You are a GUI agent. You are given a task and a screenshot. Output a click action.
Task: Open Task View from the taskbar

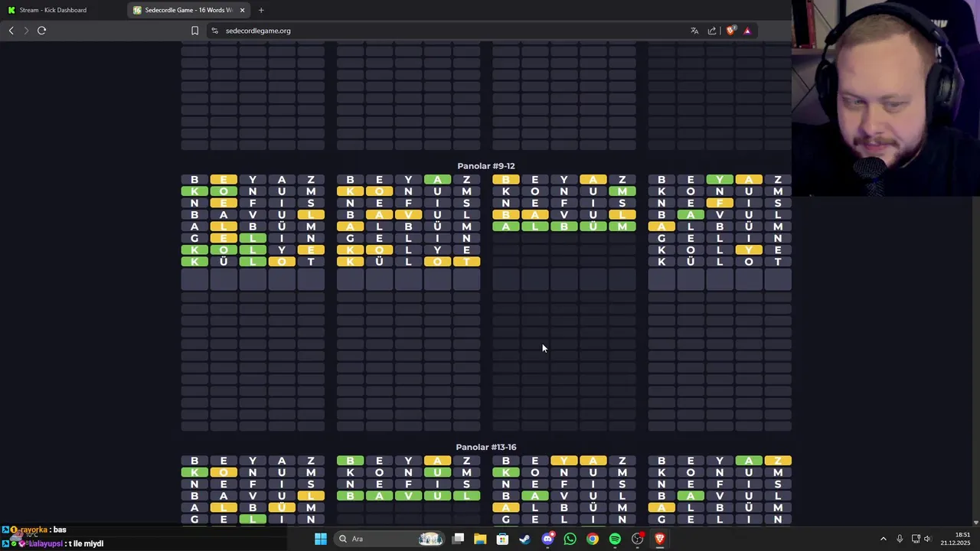coord(458,539)
